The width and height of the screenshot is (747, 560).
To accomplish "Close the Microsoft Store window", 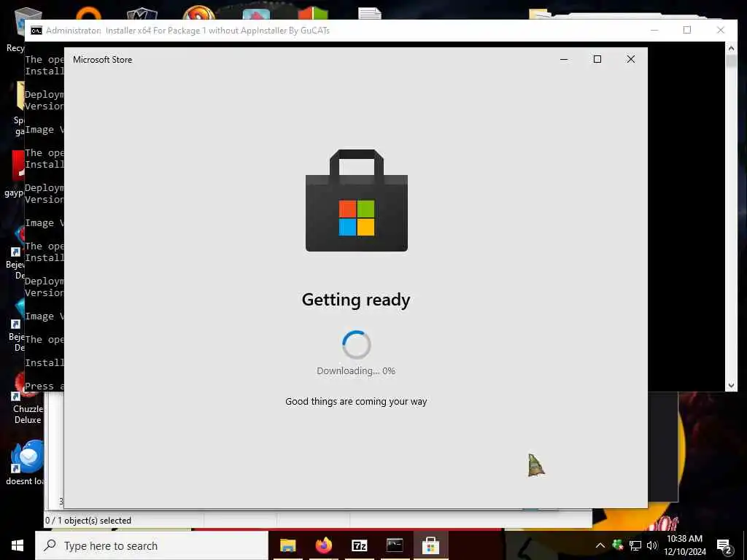I will [631, 59].
